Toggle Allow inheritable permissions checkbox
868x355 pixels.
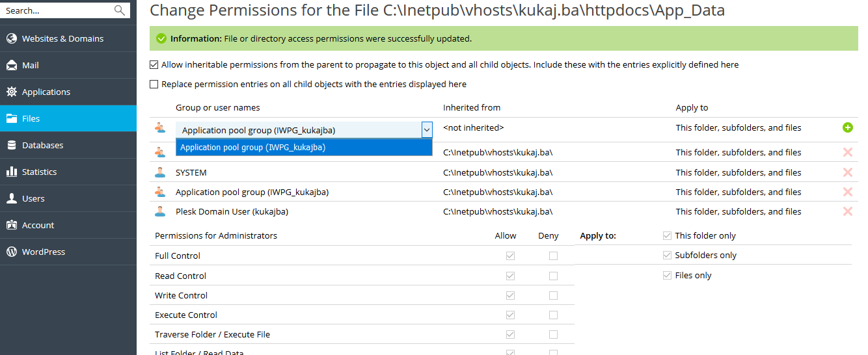point(154,64)
